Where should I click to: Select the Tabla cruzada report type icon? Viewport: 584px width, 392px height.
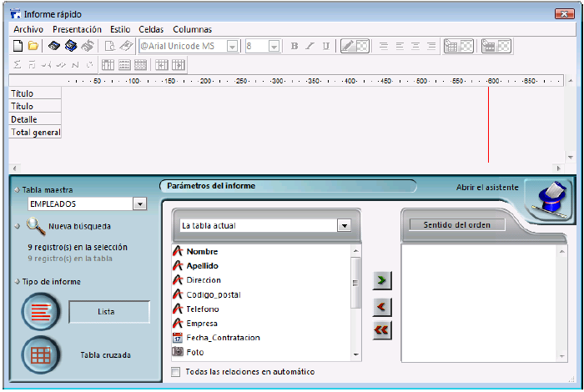(40, 354)
